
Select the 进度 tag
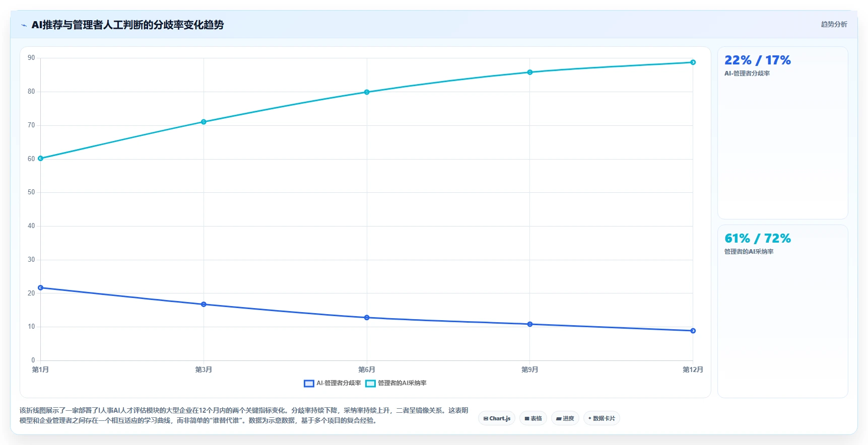coord(565,418)
